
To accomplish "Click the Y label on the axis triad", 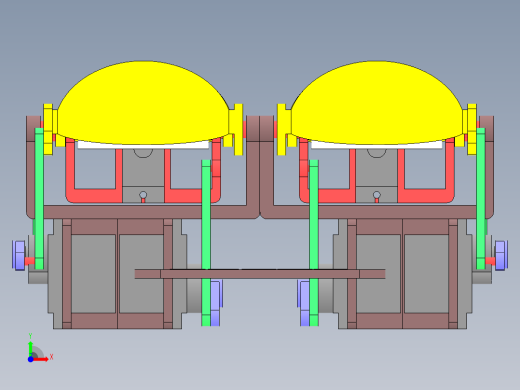I will click(30, 336).
